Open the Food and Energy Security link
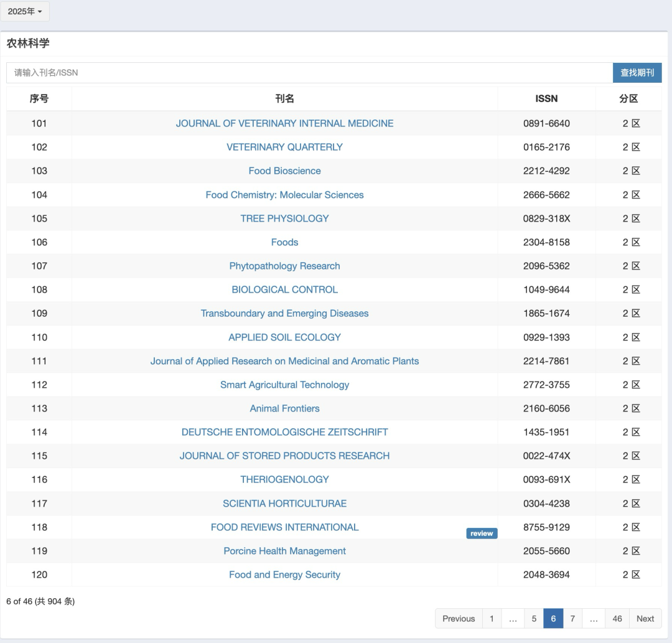Image resolution: width=672 pixels, height=643 pixels. (284, 575)
